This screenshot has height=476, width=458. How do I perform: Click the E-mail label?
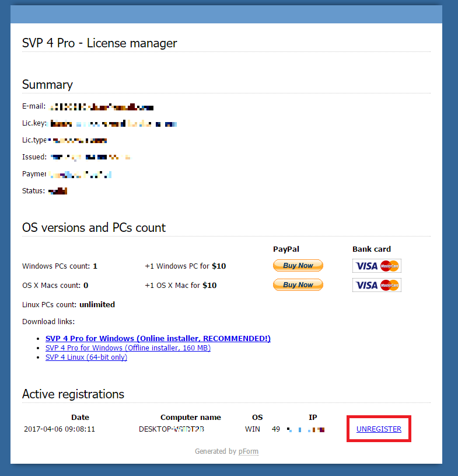34,106
